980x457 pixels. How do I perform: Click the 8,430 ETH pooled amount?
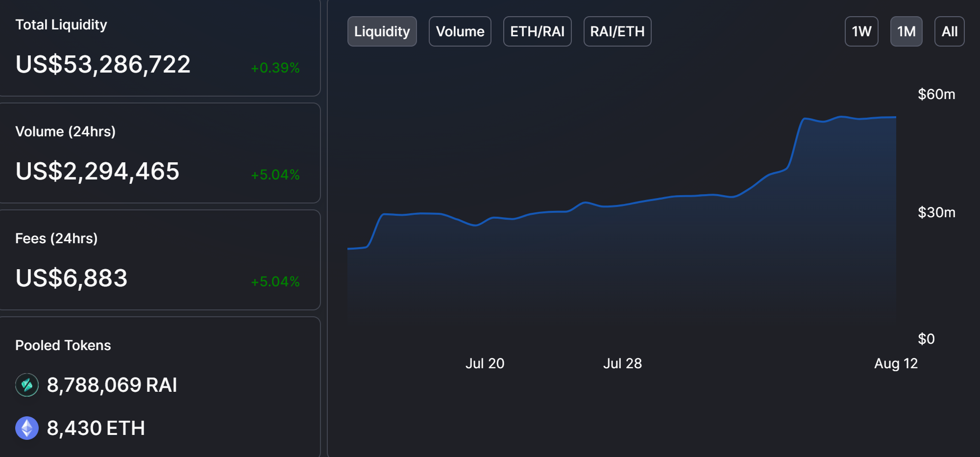(96, 428)
